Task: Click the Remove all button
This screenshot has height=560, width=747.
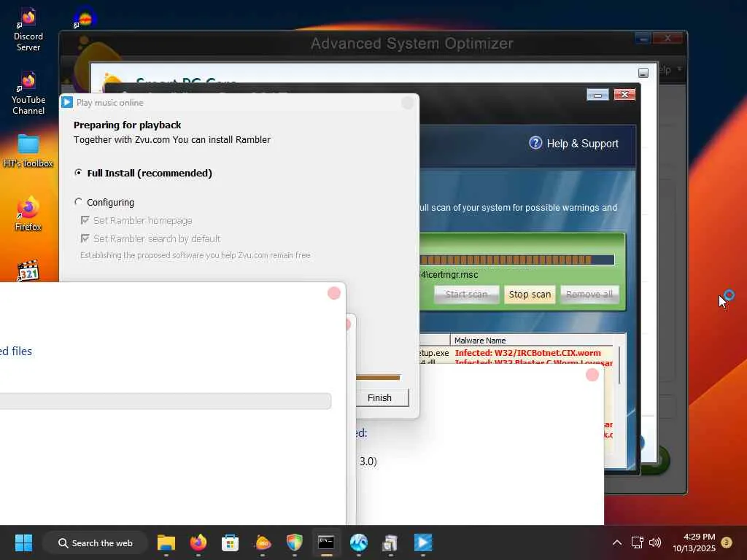Action: click(x=589, y=295)
